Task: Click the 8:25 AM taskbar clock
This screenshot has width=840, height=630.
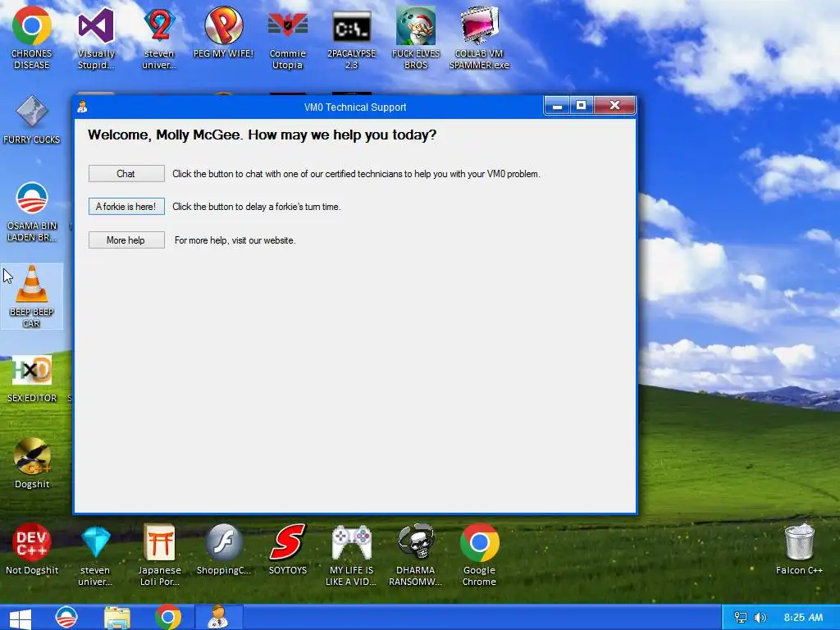Action: pos(803,618)
